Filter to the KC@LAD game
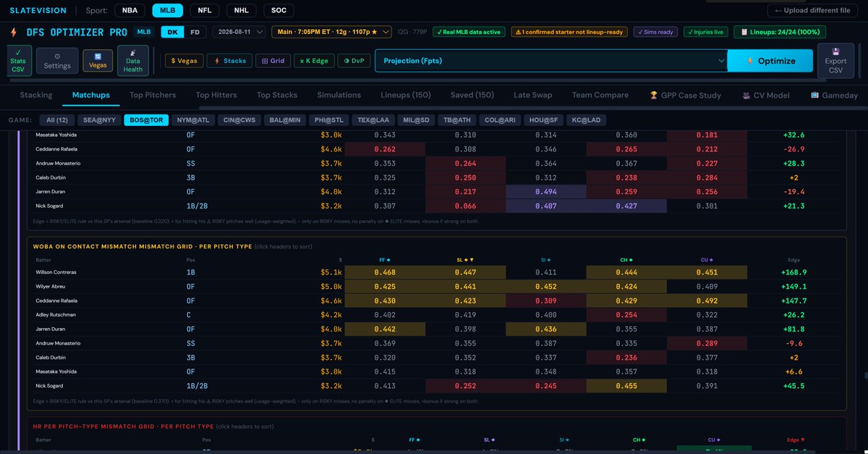The height and width of the screenshot is (454, 868). pyautogui.click(x=586, y=120)
